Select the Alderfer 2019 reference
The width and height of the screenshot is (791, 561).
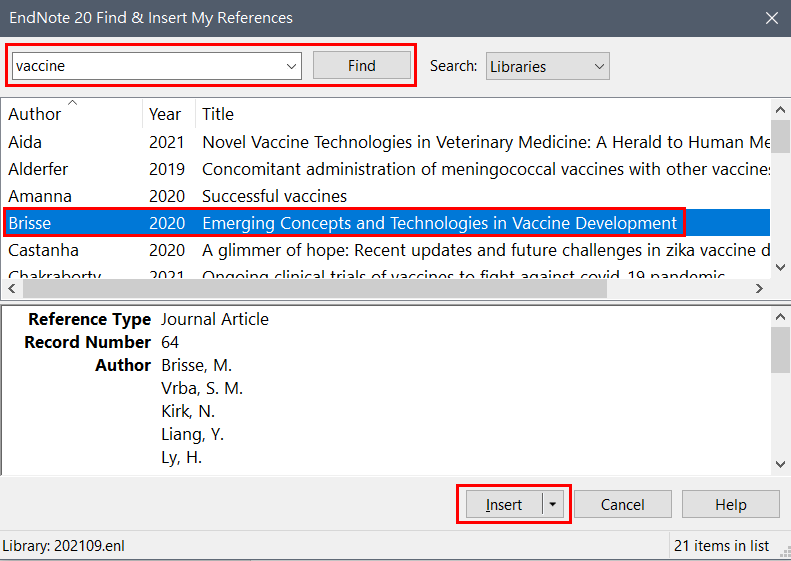point(386,169)
